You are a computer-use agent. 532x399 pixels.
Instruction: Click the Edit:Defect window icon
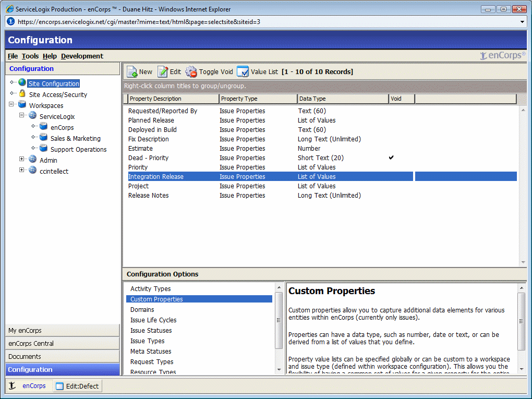coord(59,386)
